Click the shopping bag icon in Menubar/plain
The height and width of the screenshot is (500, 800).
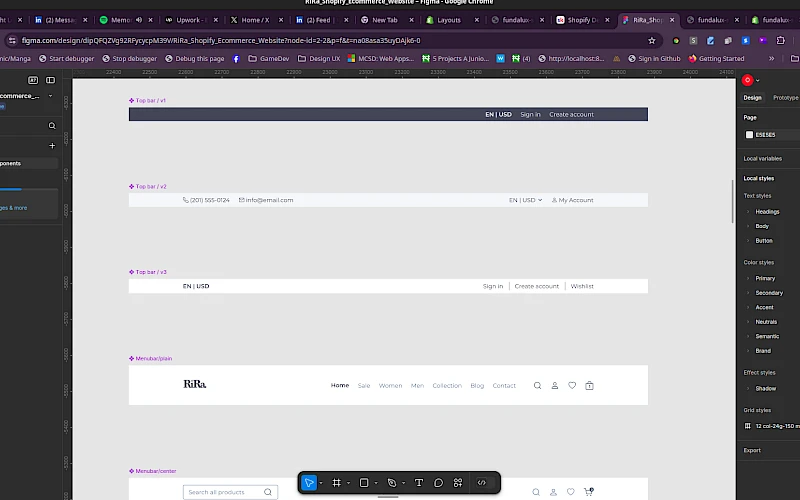(589, 386)
